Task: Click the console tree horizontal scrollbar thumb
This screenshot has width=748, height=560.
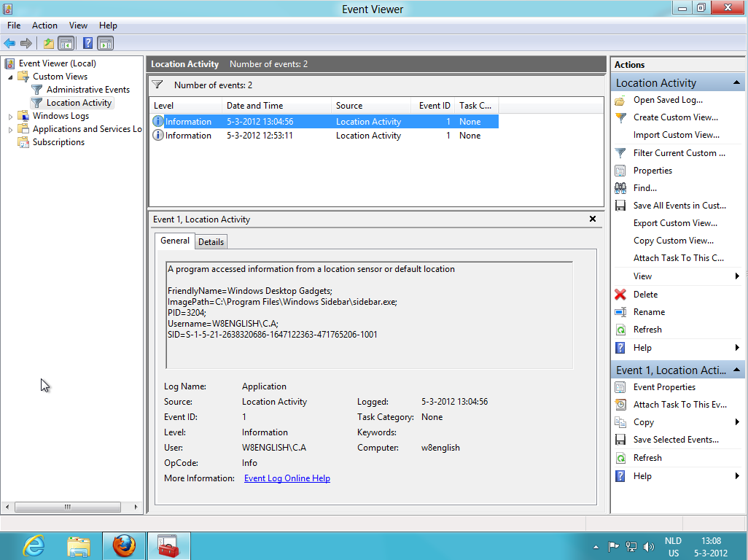Action: [68, 507]
